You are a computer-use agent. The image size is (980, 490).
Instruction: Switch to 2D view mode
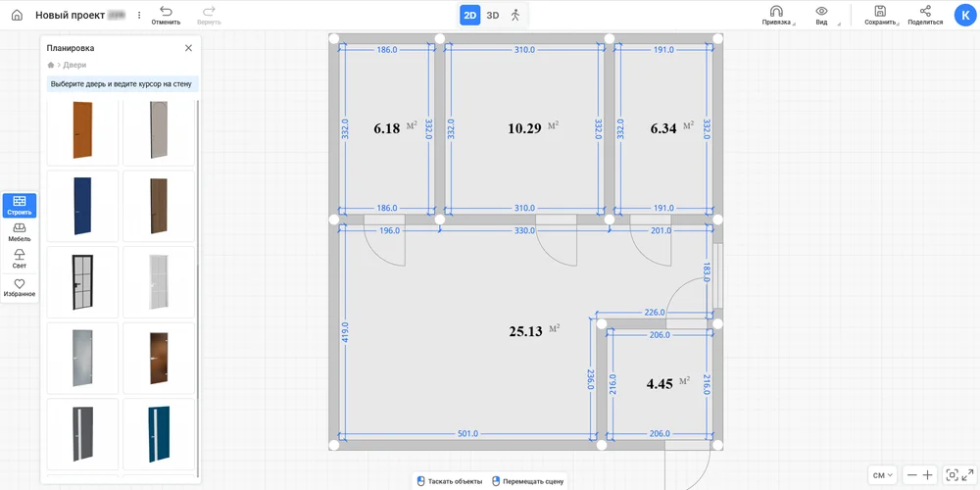point(470,15)
